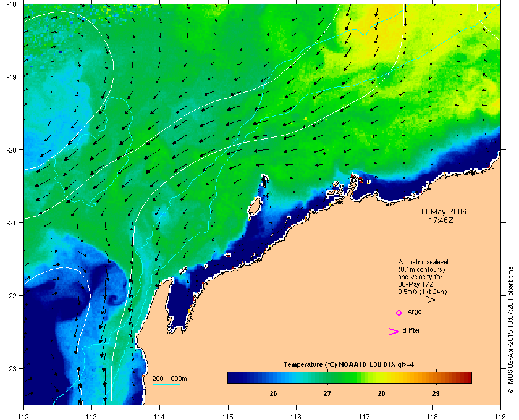
Task: Click the 'Altimetric sealevel' legend text
Action: pos(423,262)
